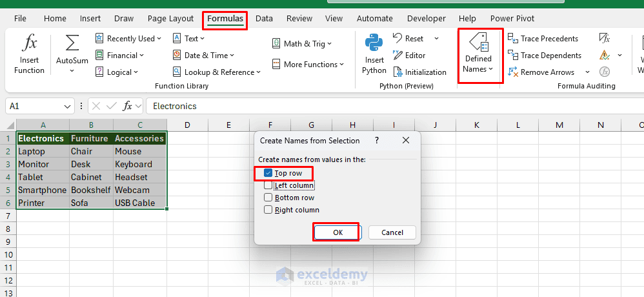Switch to the Data tab
The width and height of the screenshot is (644, 297).
[x=264, y=19]
